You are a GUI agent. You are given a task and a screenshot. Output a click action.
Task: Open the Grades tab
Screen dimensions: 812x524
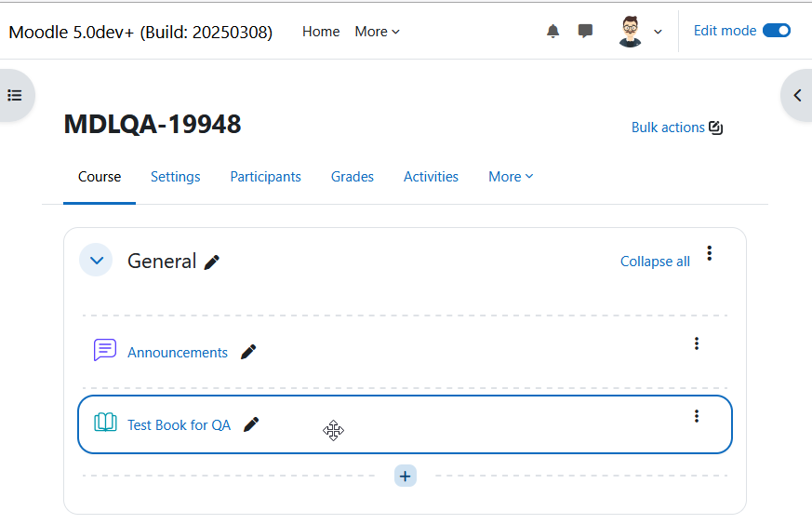click(x=353, y=177)
